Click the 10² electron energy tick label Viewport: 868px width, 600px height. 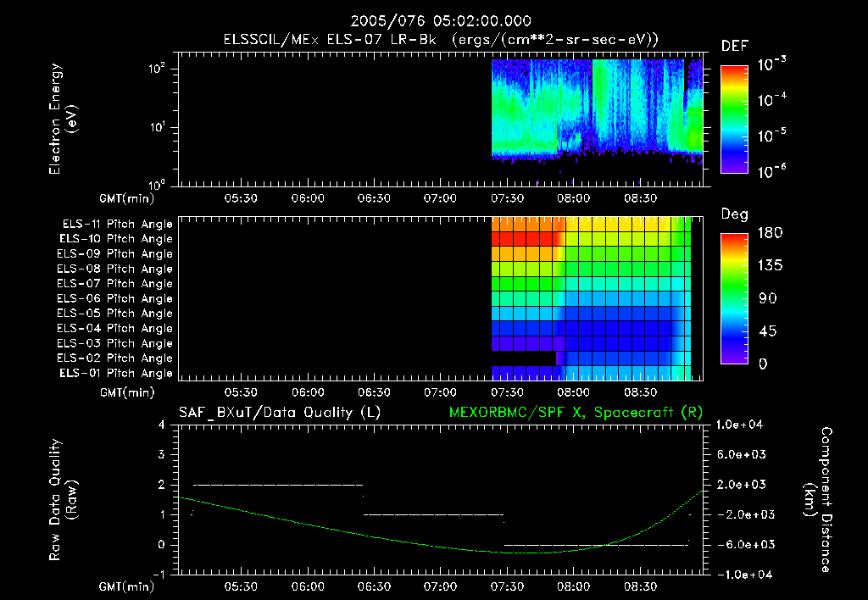(157, 69)
